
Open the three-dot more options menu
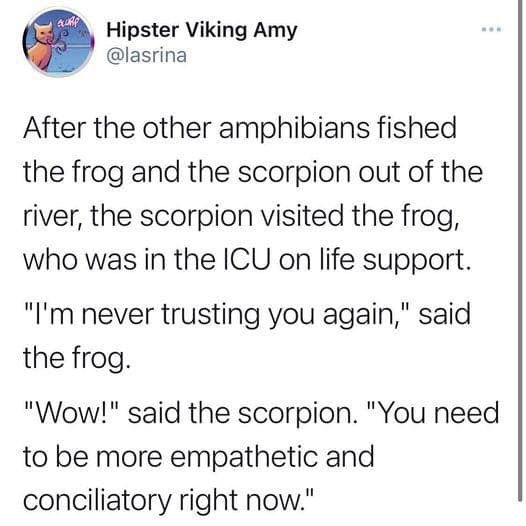(x=491, y=30)
